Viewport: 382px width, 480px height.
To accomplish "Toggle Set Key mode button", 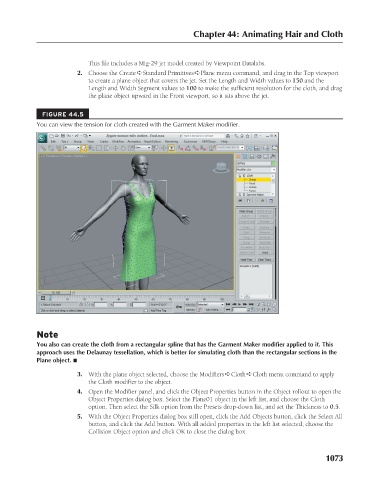I will [190, 310].
